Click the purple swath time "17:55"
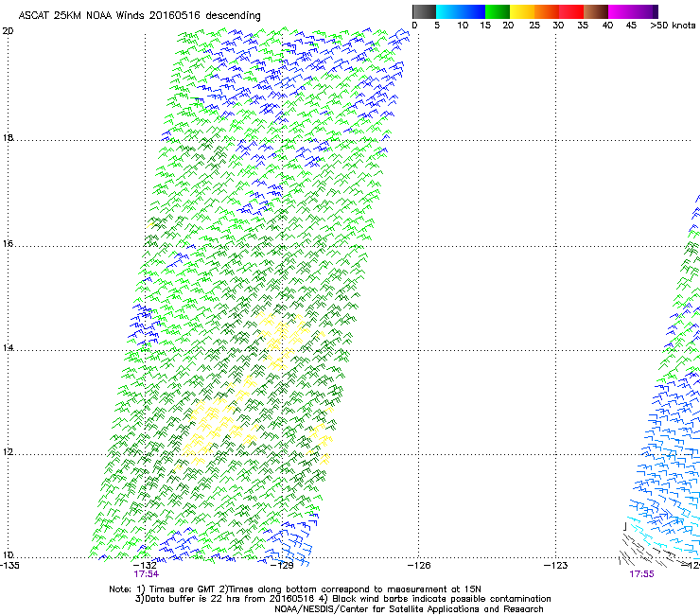 pos(641,574)
